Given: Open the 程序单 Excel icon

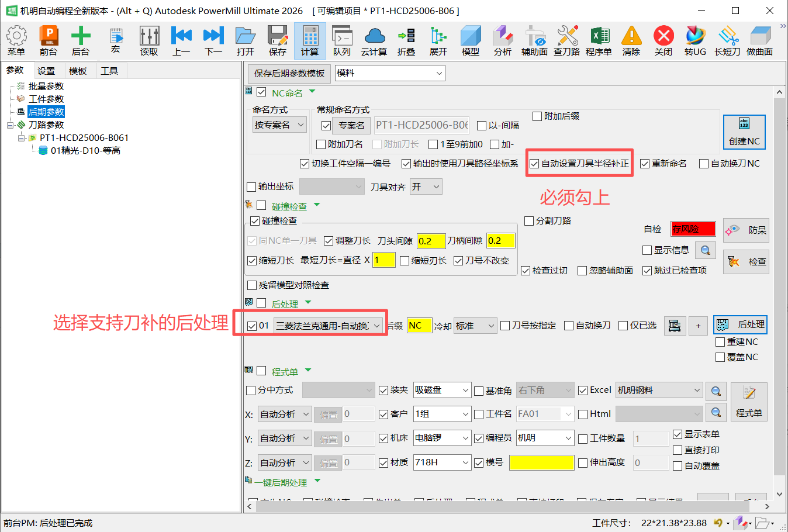Looking at the screenshot, I should click(599, 40).
